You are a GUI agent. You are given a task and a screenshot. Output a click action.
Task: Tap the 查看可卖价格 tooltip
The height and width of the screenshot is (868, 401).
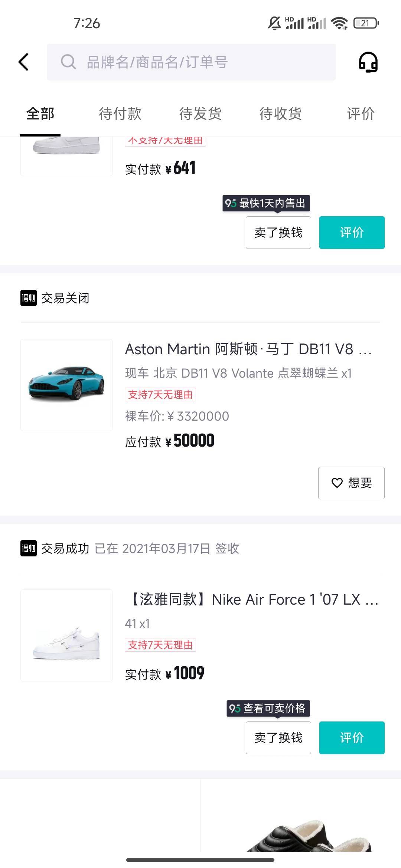(268, 708)
